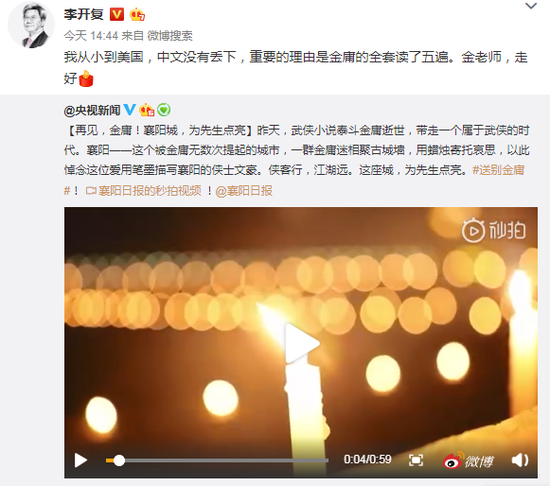Click the green heart badge icon

coord(163,110)
